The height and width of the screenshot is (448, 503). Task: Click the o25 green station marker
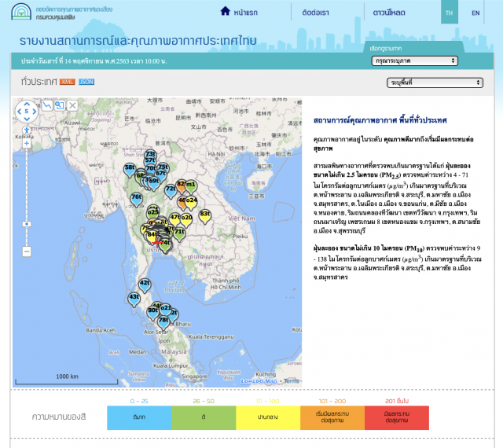tap(152, 215)
